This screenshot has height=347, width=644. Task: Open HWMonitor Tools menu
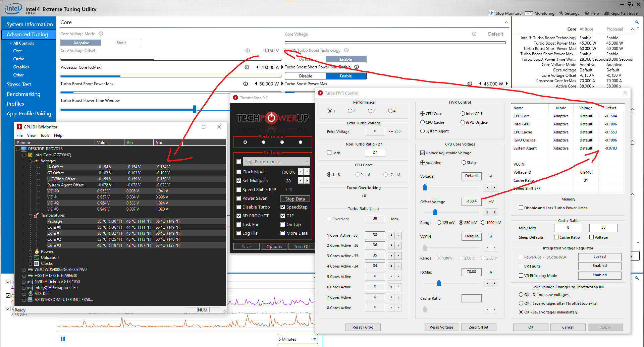pyautogui.click(x=45, y=135)
